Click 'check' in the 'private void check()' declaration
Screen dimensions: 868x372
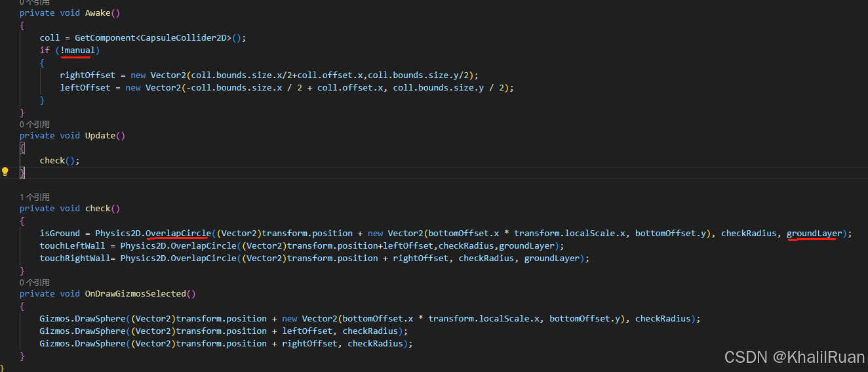(x=98, y=208)
